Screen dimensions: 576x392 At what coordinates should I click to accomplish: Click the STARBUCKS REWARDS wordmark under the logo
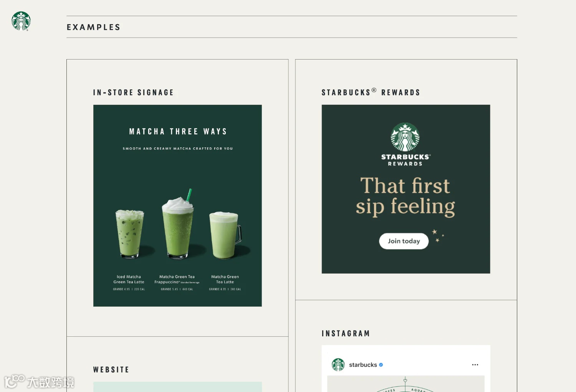(x=406, y=160)
